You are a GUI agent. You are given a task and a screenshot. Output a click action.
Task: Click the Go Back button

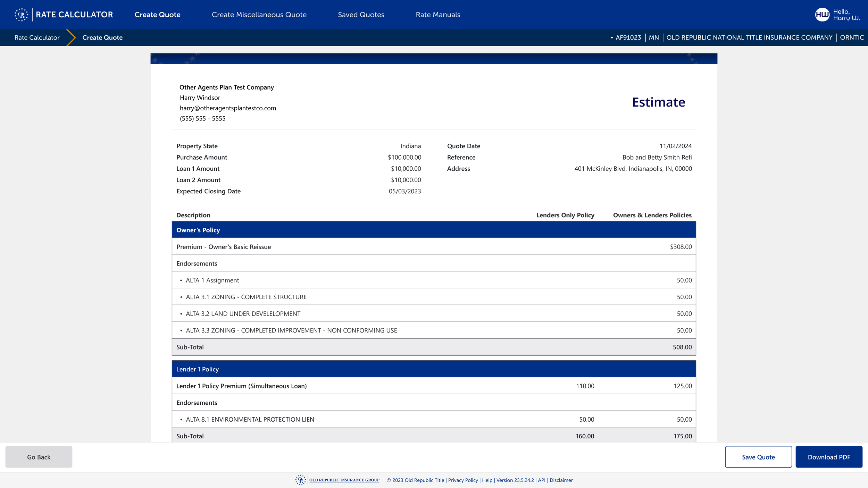coord(39,457)
